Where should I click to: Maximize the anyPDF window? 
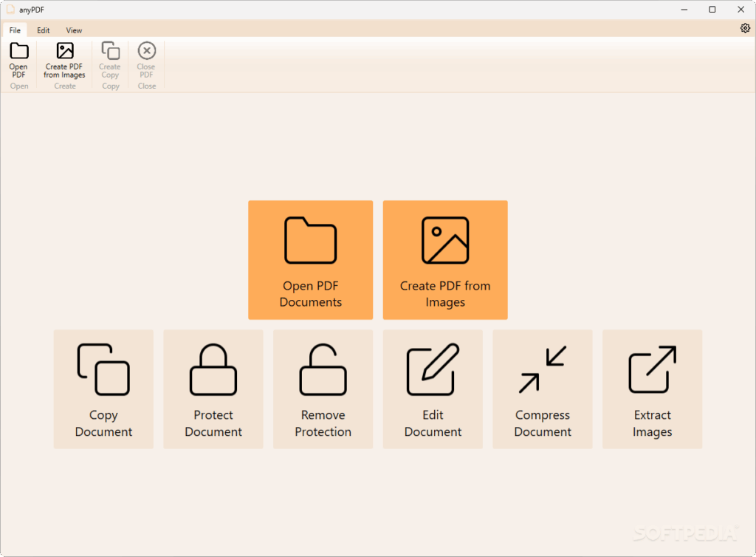click(712, 10)
